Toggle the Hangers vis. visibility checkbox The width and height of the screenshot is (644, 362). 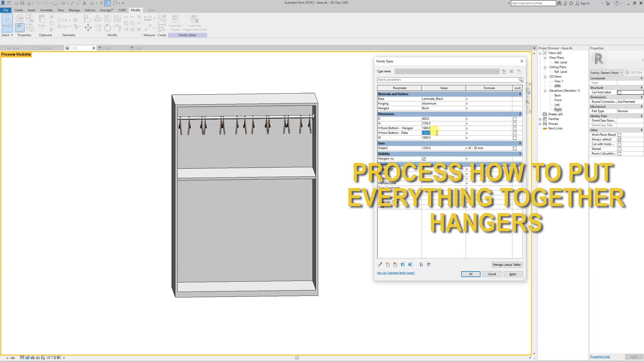[424, 159]
